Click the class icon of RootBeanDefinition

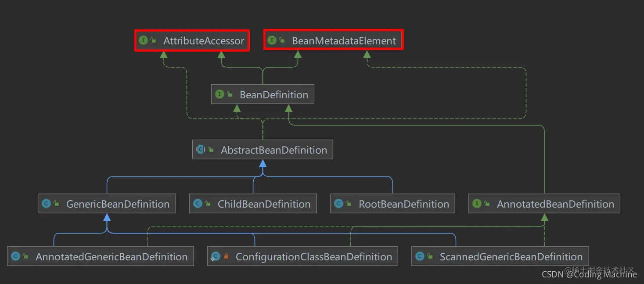(338, 204)
